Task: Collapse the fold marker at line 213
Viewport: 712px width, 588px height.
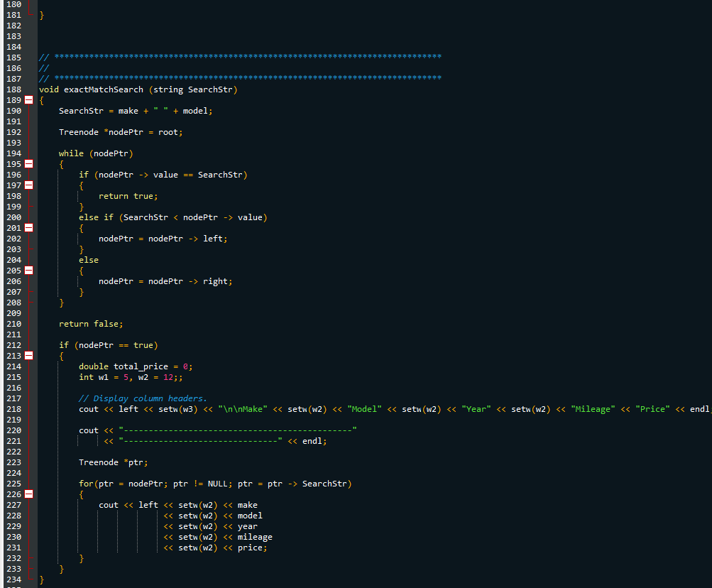Action: click(x=28, y=356)
